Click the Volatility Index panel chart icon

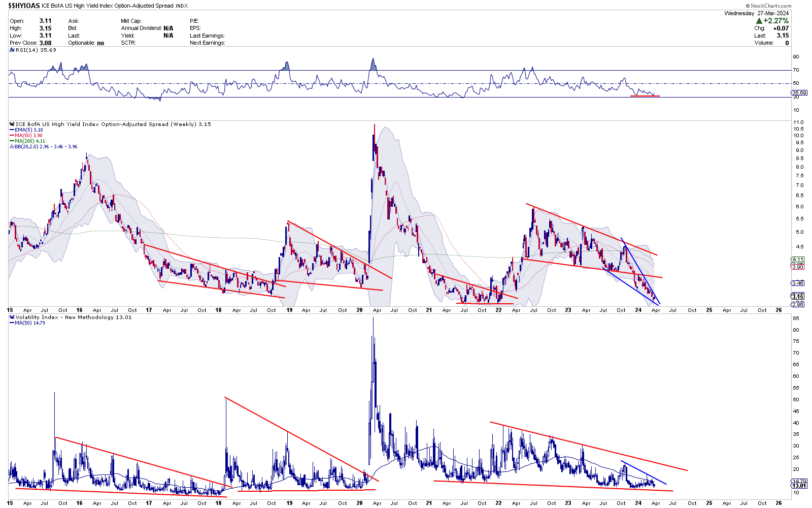pos(12,317)
